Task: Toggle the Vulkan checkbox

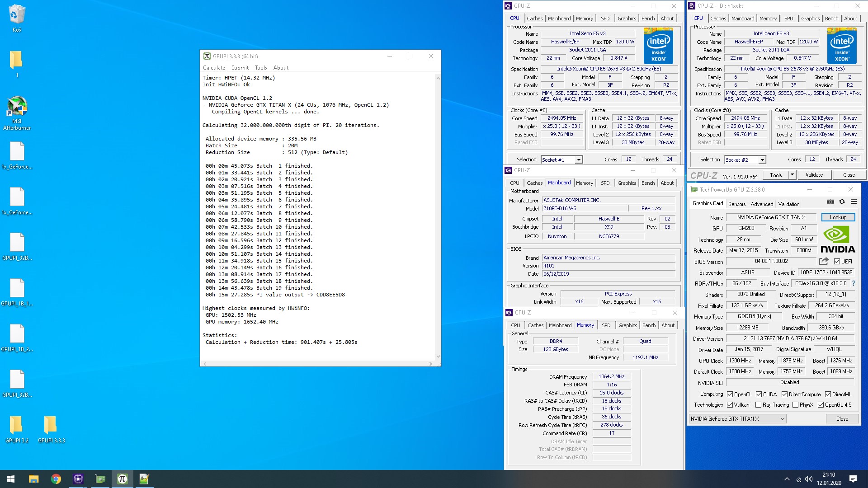Action: [x=730, y=405]
